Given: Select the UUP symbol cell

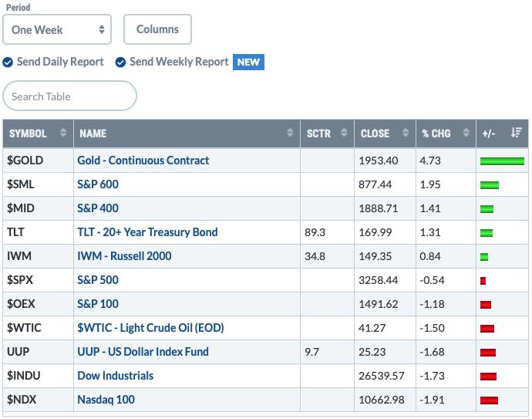Looking at the screenshot, I should pos(38,351).
